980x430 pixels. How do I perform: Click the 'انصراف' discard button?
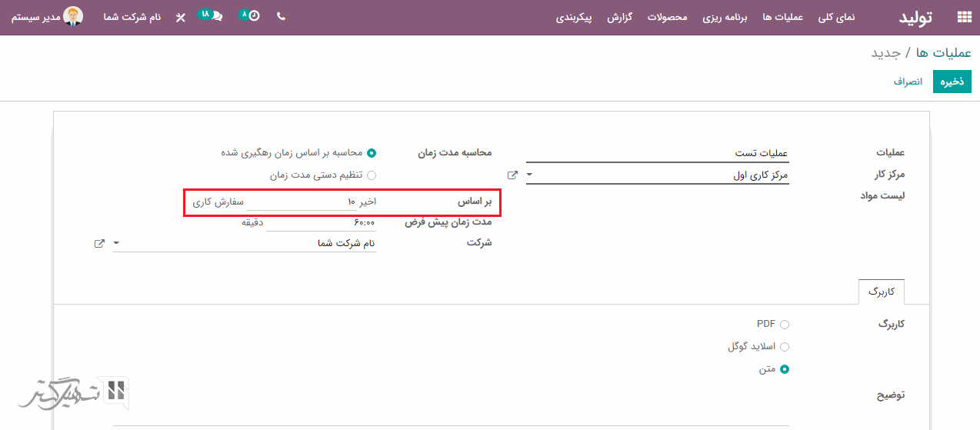908,82
